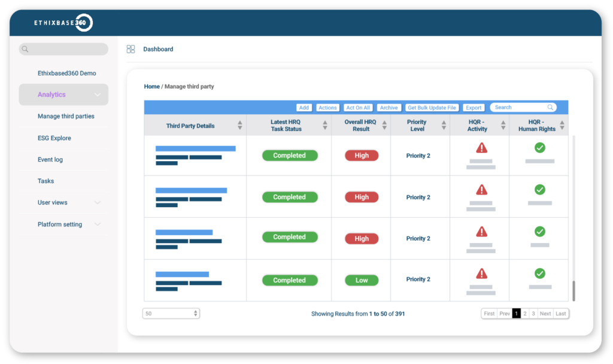Click the Ethixbase360 logo

tap(63, 23)
